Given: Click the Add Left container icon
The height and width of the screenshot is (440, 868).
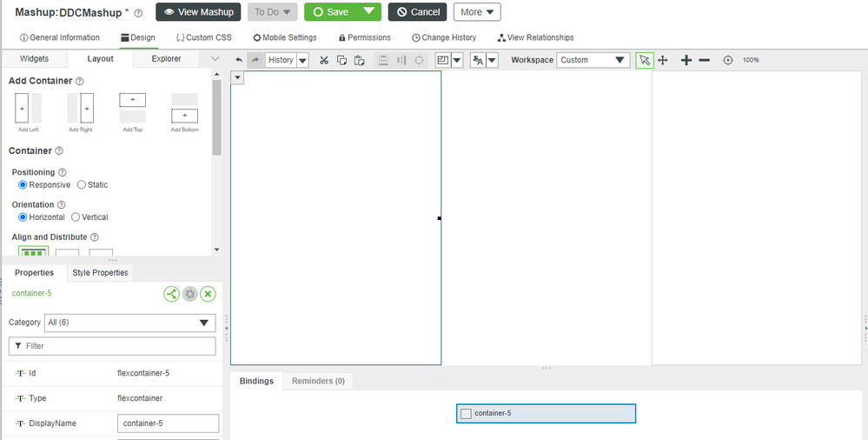Looking at the screenshot, I should click(28, 109).
